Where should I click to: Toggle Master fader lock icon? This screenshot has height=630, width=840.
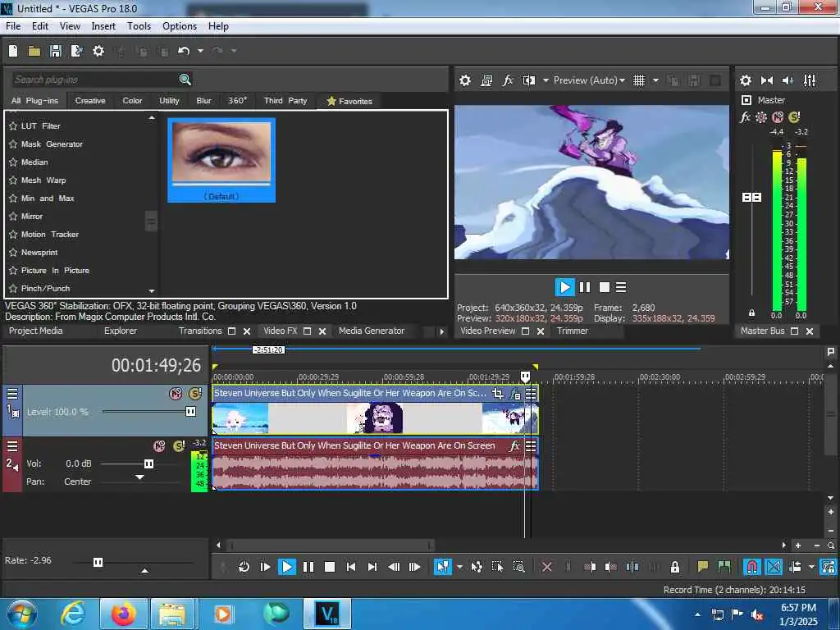(x=751, y=313)
